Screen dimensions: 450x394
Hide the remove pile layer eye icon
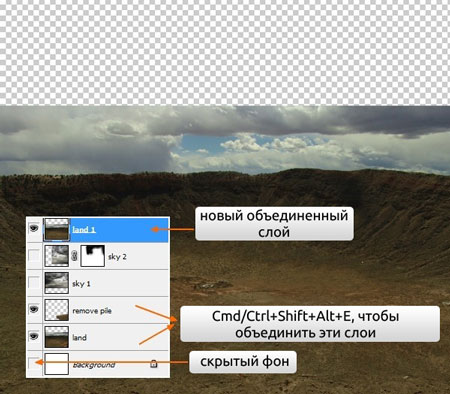[34, 310]
